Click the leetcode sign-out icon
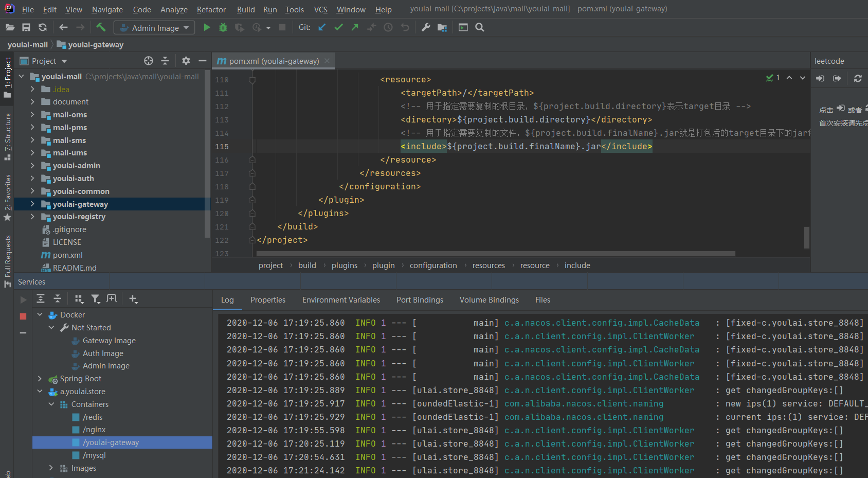 [x=837, y=78]
